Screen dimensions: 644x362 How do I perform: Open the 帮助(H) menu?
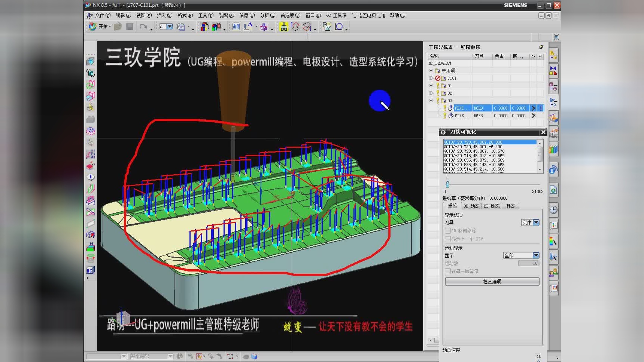397,15
